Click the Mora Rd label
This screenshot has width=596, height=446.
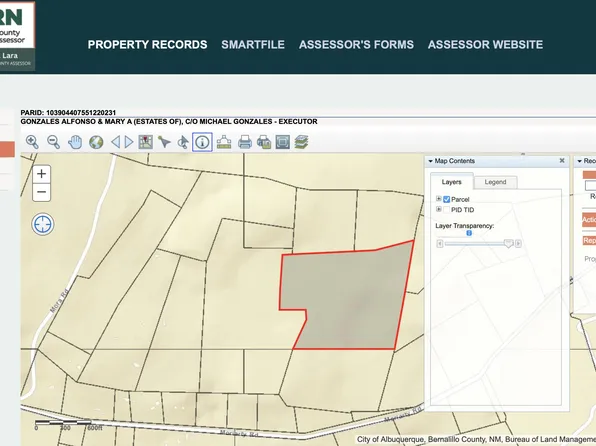[x=59, y=301]
